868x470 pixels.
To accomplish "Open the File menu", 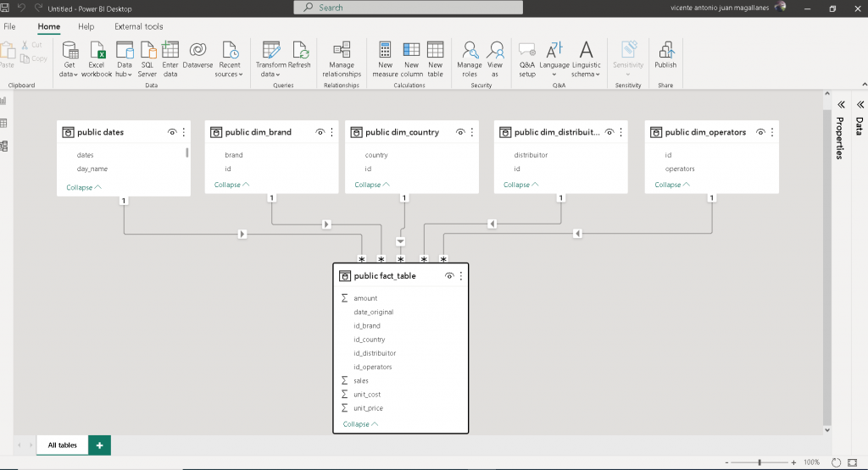I will [9, 26].
